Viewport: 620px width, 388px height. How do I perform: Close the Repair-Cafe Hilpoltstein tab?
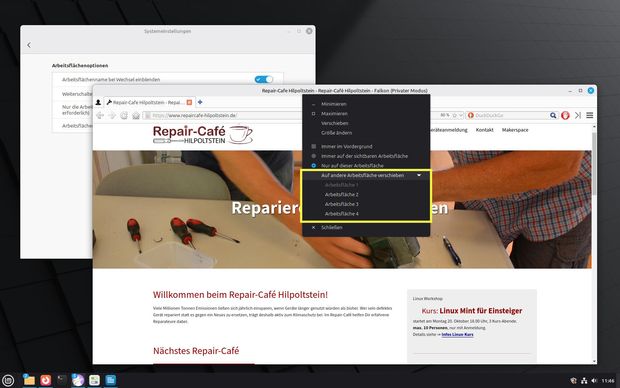pos(189,102)
